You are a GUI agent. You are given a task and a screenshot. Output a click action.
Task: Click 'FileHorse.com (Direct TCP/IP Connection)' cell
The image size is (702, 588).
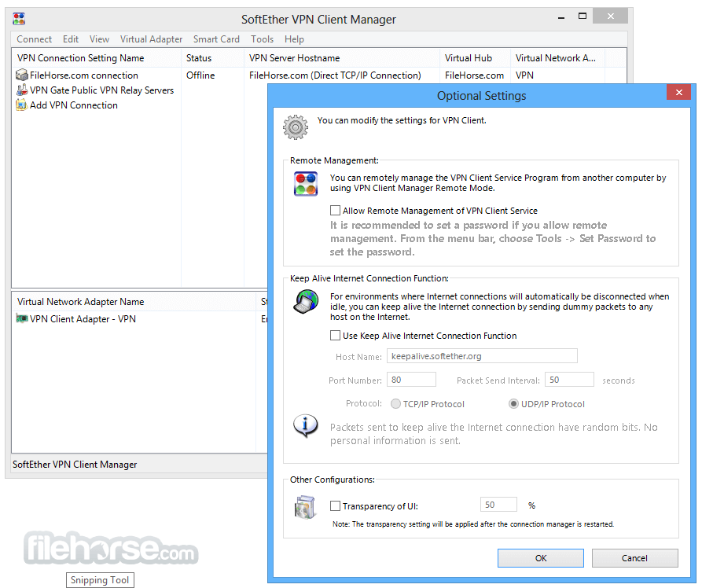[x=335, y=75]
